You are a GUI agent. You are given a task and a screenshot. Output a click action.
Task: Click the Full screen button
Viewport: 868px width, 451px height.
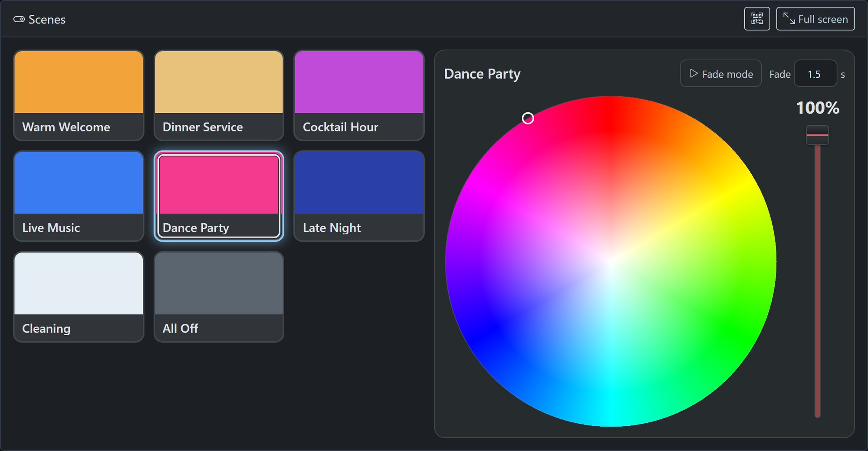coord(815,19)
